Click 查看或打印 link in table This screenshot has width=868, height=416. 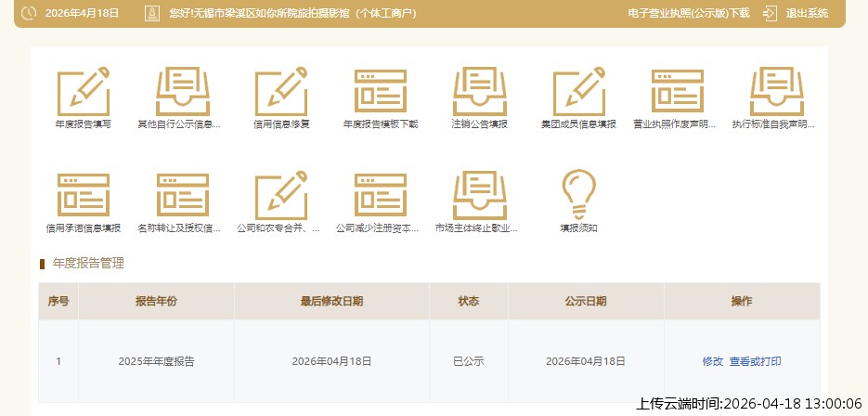755,361
